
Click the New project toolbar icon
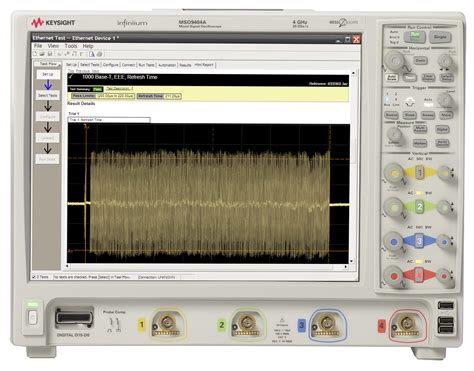click(35, 54)
